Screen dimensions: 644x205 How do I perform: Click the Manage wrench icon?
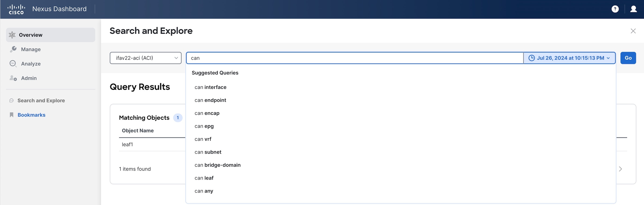(x=13, y=49)
